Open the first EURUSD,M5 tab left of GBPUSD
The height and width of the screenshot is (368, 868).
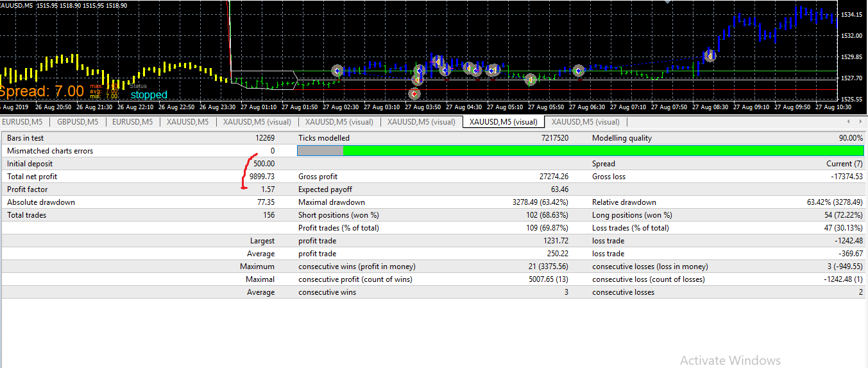click(x=22, y=121)
